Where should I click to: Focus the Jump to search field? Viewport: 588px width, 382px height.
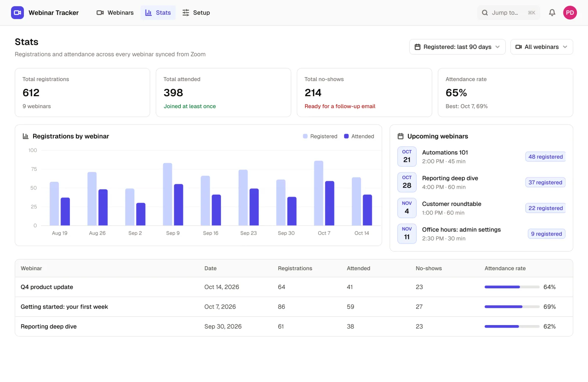coord(509,12)
